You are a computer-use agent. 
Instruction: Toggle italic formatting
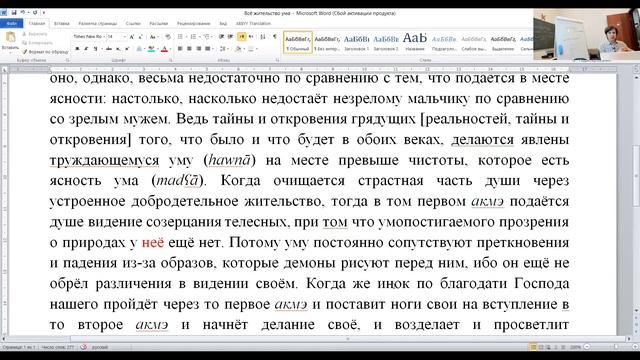click(x=86, y=49)
